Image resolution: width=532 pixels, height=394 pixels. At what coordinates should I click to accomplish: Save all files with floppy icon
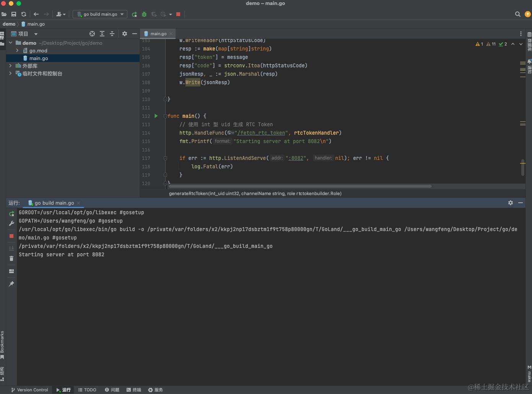(14, 14)
